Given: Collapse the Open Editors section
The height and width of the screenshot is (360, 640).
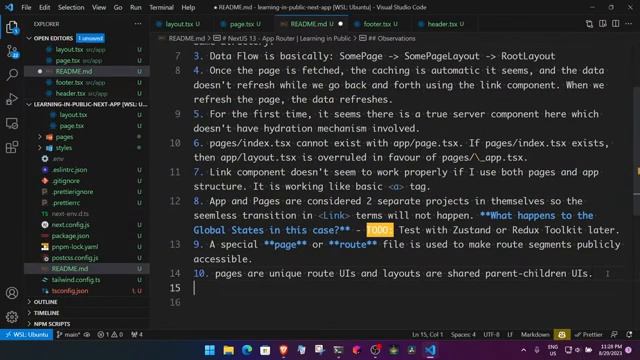Looking at the screenshot, I should pos(29,38).
